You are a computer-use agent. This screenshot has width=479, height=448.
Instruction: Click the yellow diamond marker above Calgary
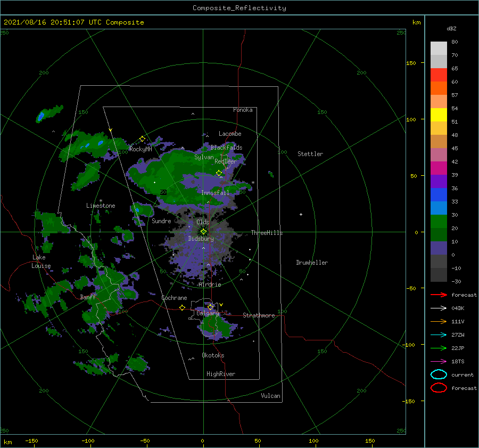tap(210, 307)
